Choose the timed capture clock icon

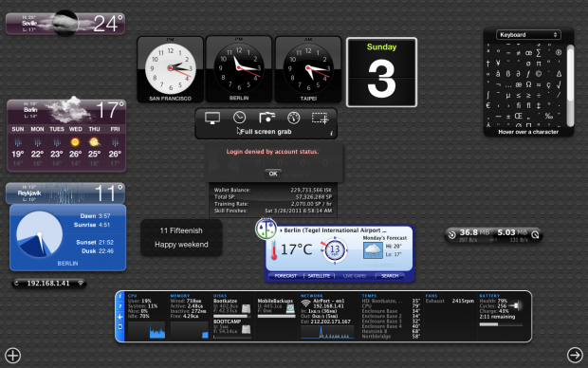[x=239, y=118]
